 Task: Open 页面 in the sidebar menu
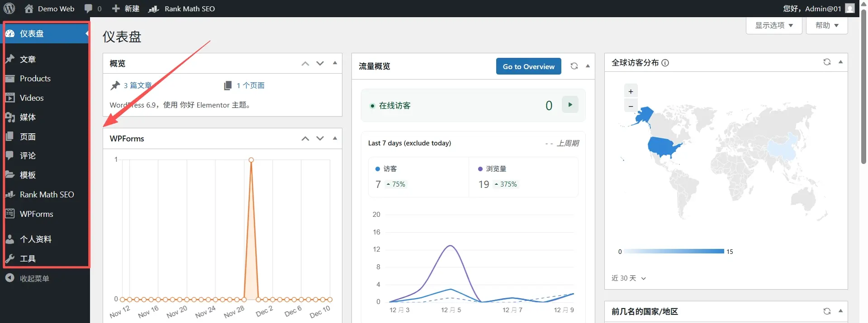click(x=45, y=136)
